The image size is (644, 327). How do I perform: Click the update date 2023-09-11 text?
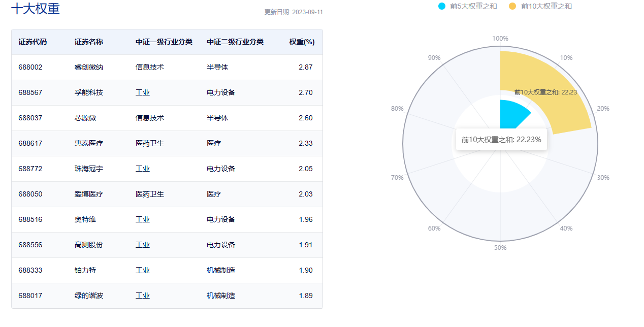pyautogui.click(x=294, y=12)
